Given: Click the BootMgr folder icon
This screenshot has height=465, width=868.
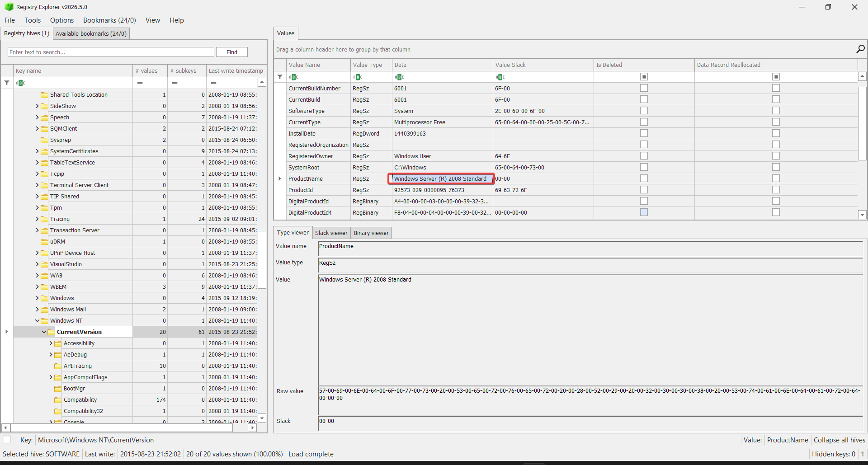Looking at the screenshot, I should coord(58,389).
